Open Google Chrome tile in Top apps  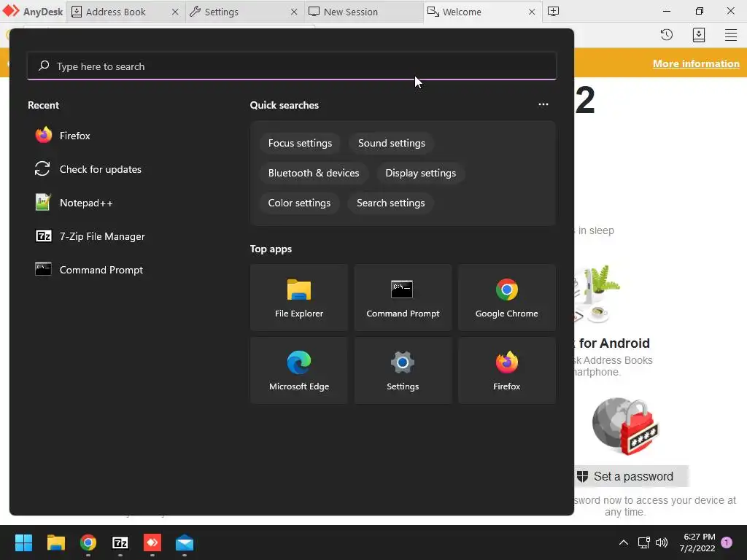click(506, 297)
